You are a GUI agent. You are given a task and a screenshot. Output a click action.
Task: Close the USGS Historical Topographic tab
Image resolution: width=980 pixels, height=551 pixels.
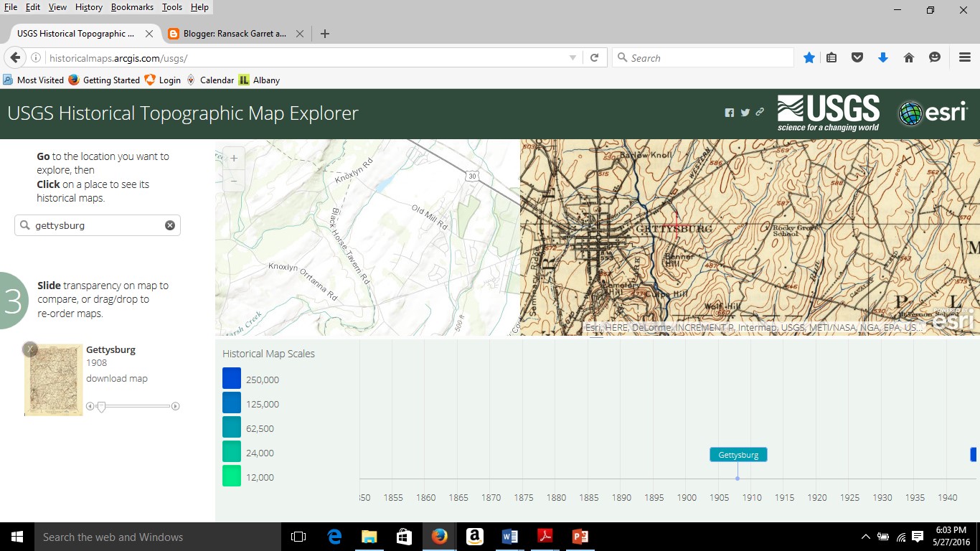(x=149, y=34)
